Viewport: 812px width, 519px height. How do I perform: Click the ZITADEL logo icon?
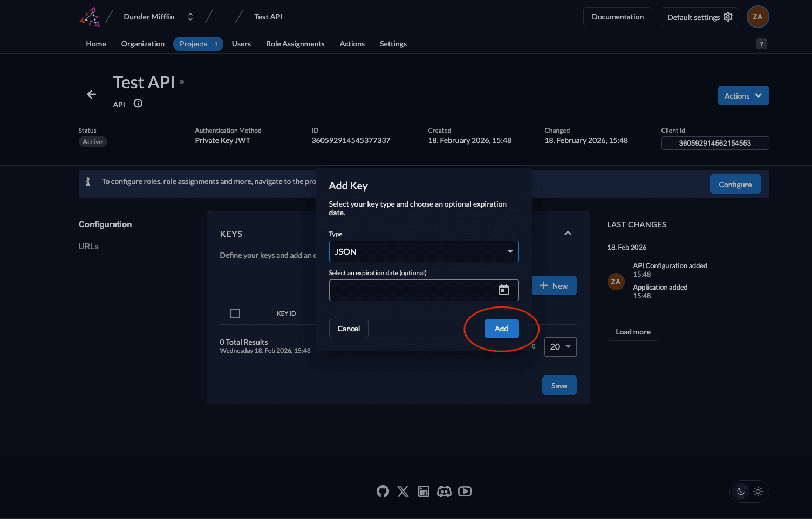click(x=90, y=17)
